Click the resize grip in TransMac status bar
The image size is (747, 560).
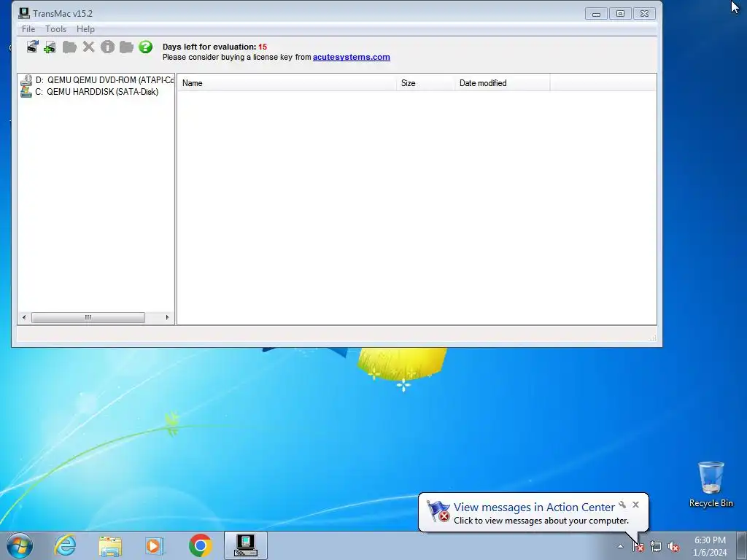[653, 338]
